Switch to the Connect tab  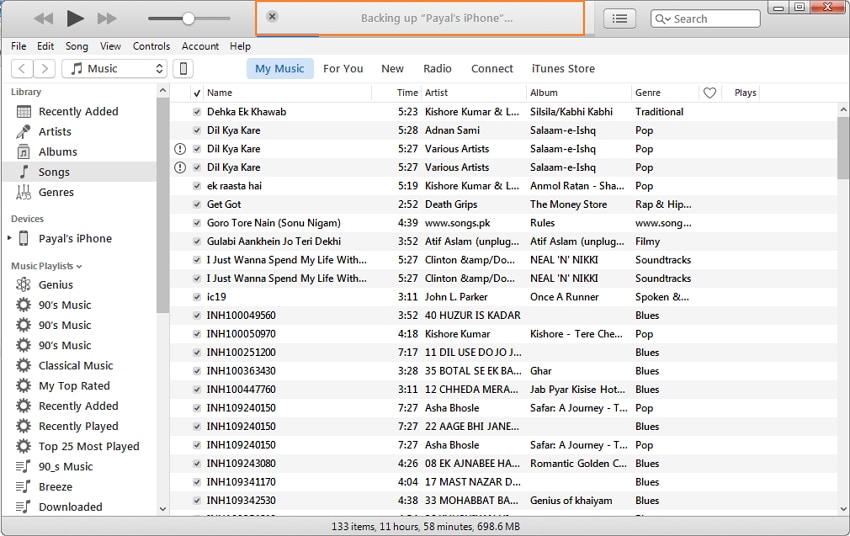[x=492, y=68]
